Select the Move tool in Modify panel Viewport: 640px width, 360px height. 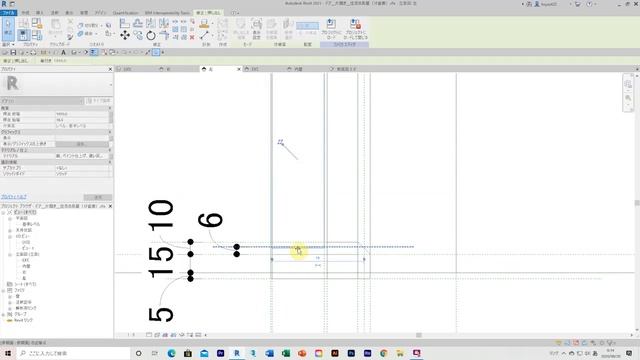(x=125, y=36)
